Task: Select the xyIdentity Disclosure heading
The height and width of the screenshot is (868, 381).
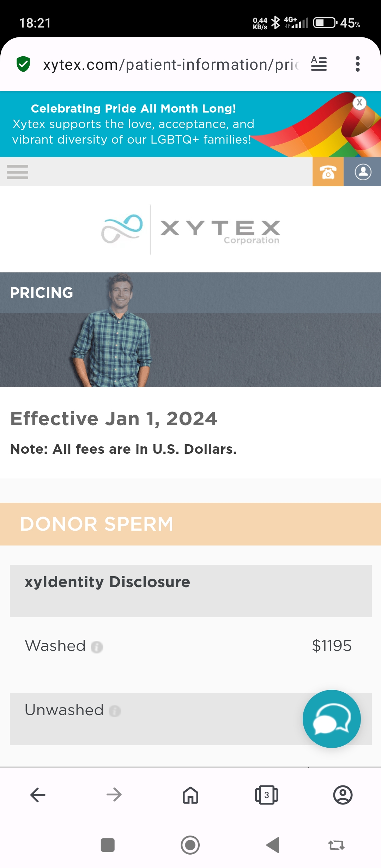Action: [x=107, y=582]
